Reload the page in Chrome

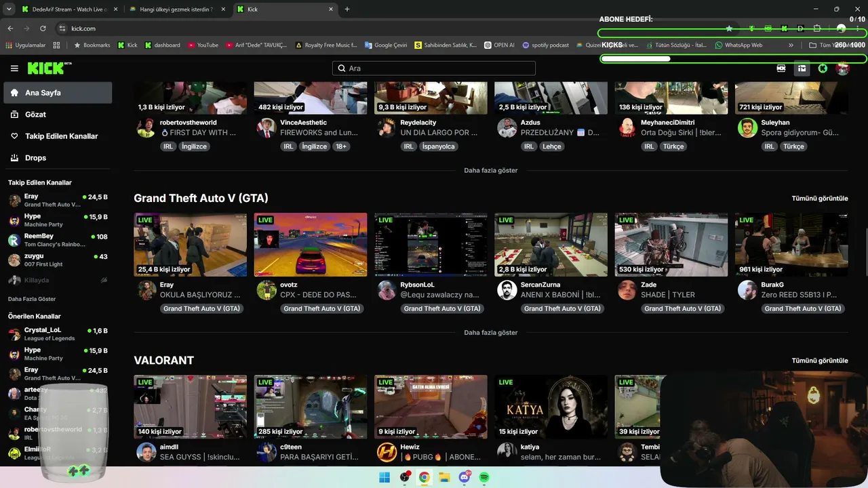click(43, 28)
